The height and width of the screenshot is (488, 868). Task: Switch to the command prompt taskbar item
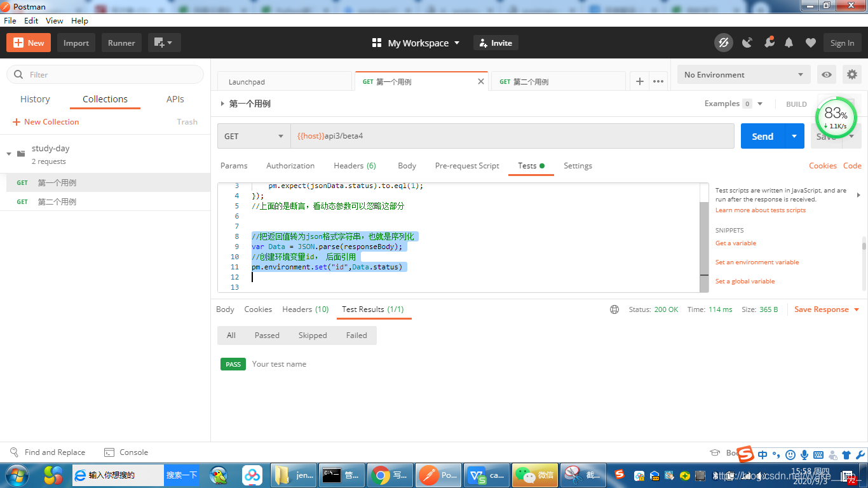[x=341, y=475]
